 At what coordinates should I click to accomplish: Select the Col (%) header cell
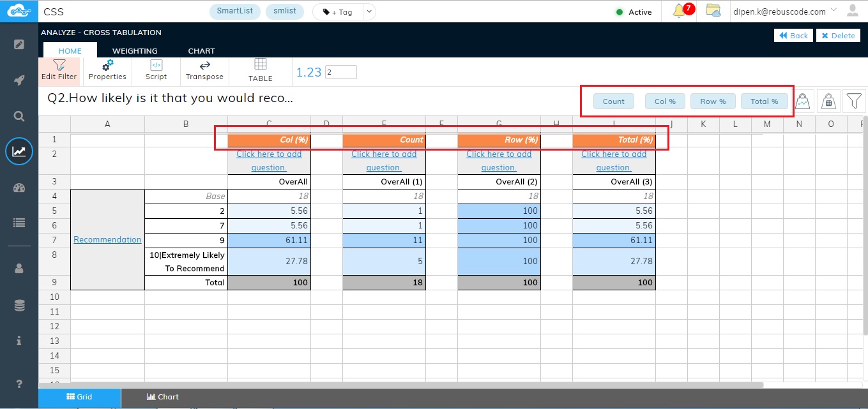point(269,140)
